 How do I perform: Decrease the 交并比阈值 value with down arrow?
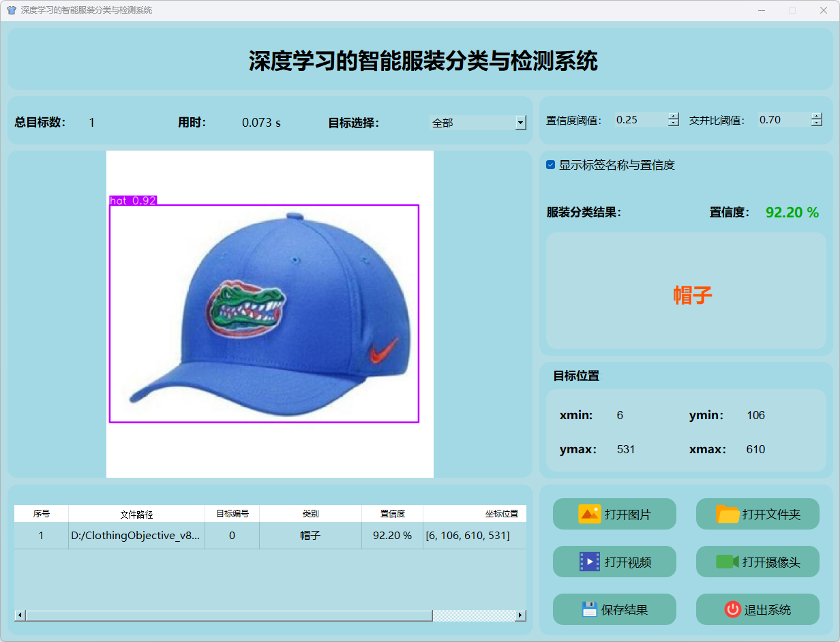[817, 123]
